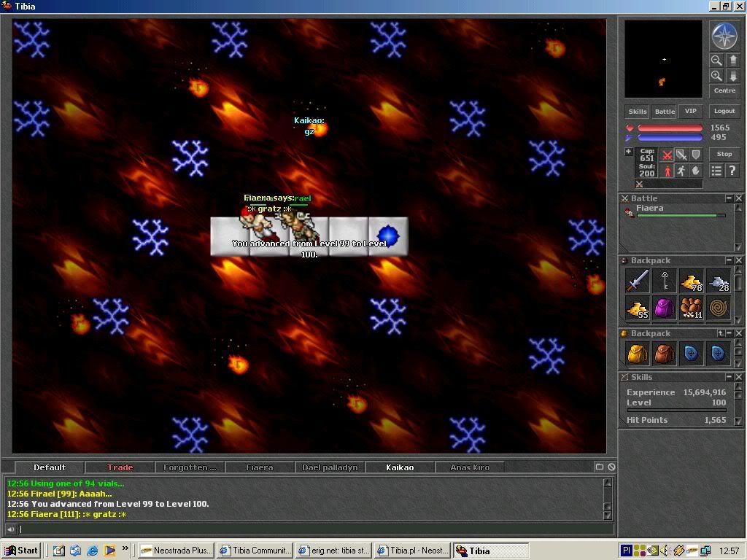The width and height of the screenshot is (747, 560).
Task: Open the Forgotten... chat tab
Action: tap(190, 467)
